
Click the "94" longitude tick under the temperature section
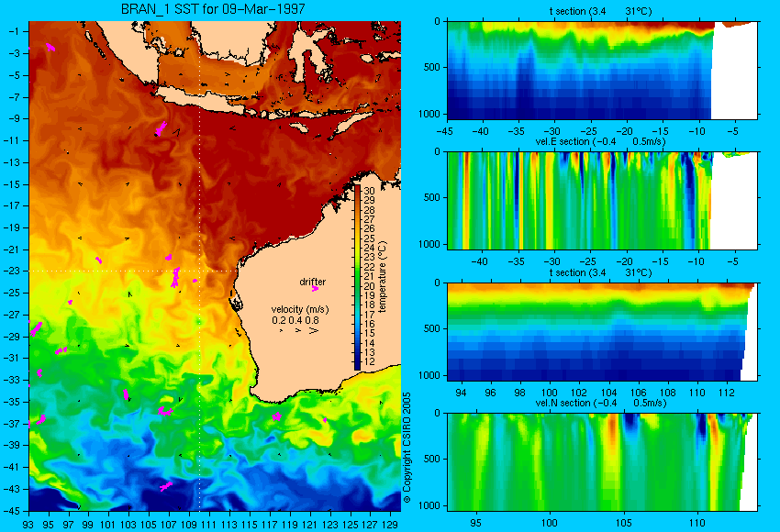click(462, 393)
